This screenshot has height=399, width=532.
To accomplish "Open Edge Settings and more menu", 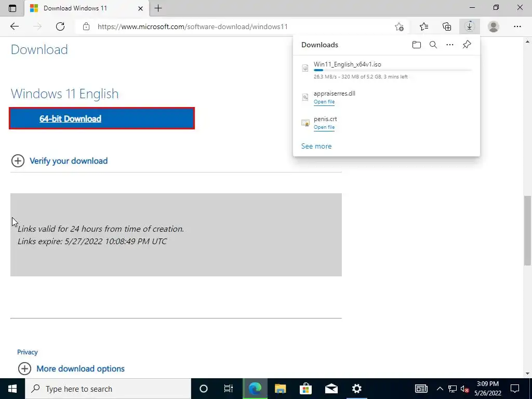I will pyautogui.click(x=517, y=26).
